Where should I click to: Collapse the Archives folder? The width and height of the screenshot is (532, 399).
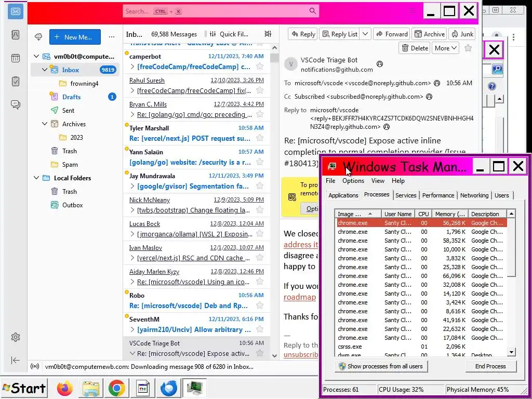45,124
